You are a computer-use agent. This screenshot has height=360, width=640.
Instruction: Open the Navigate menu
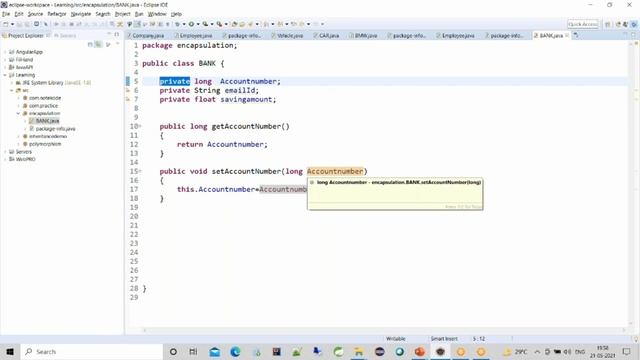tap(81, 14)
